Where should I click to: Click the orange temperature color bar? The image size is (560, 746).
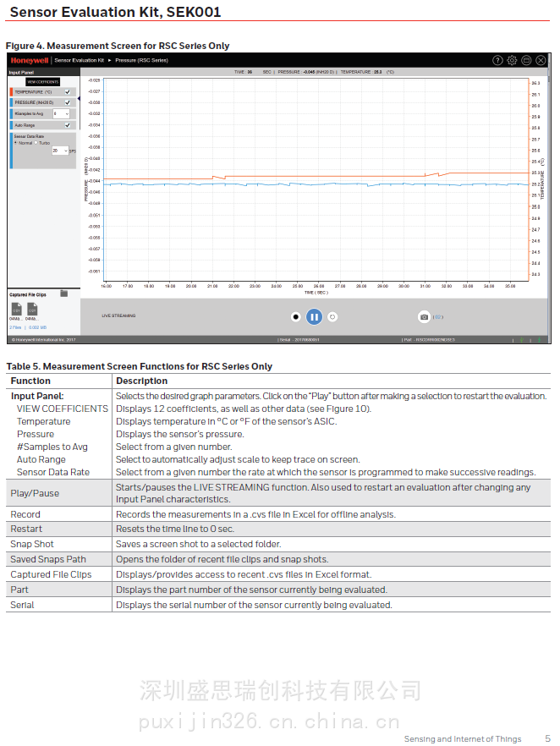click(11, 92)
